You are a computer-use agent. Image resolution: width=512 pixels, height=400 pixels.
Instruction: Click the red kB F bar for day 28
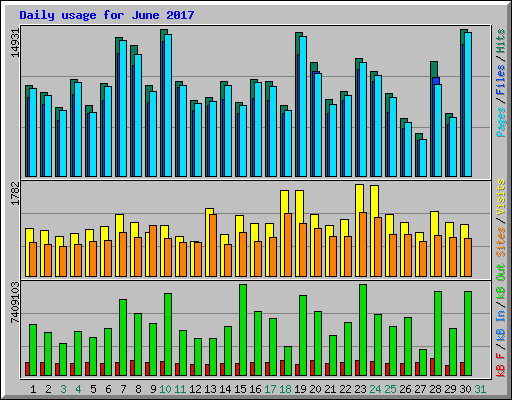432,367
